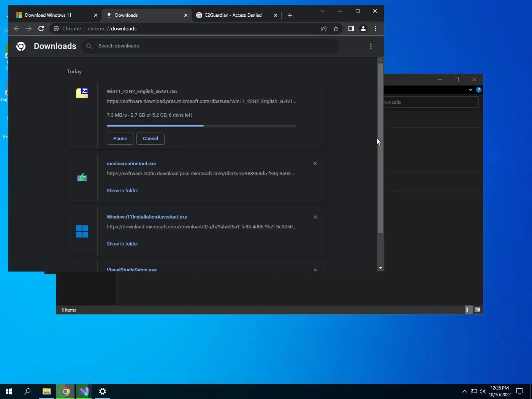This screenshot has height=399, width=532.
Task: Click the mediacreationtool.exe source URL
Action: pos(201,174)
